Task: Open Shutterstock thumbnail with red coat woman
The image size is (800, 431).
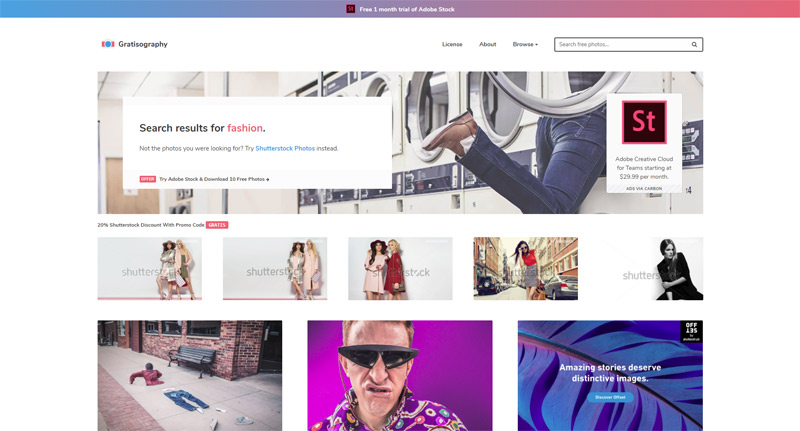Action: point(400,268)
